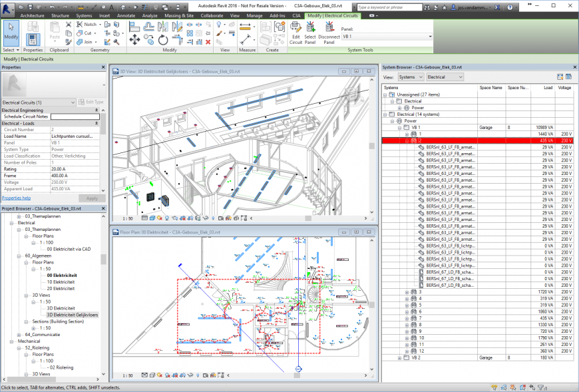Toggle Select Links in status bar
Image resolution: width=579 pixels, height=392 pixels.
[x=494, y=387]
